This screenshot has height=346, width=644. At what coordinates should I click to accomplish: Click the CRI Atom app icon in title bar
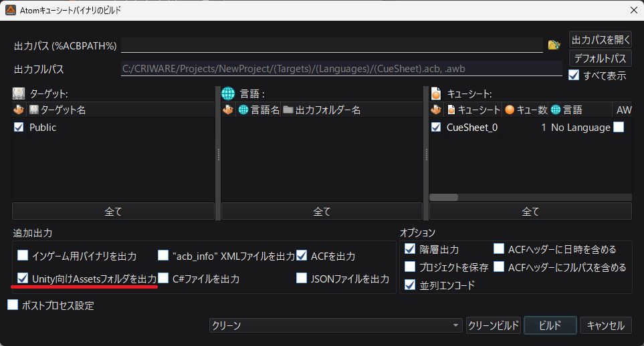click(x=11, y=10)
